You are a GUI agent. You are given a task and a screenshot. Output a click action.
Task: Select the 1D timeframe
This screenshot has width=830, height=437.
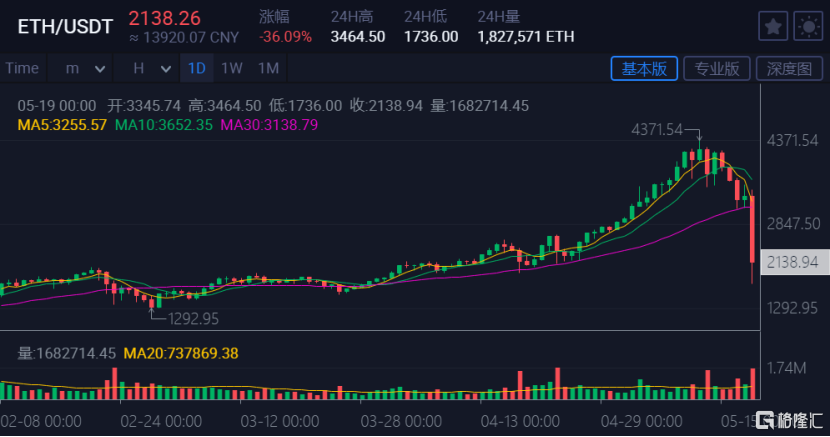[x=197, y=68]
